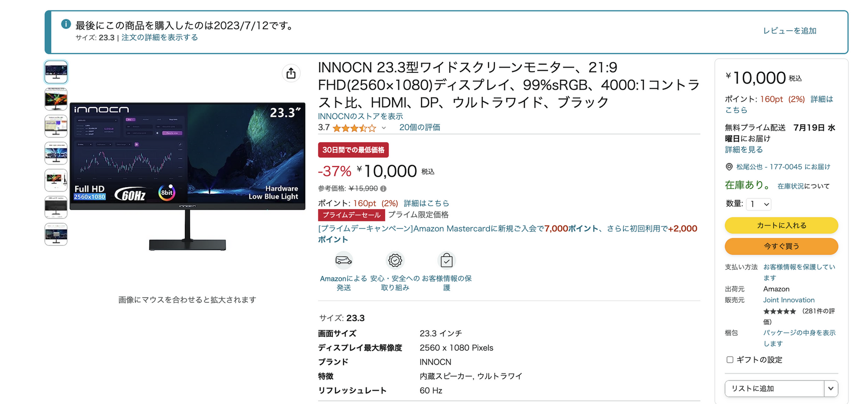The width and height of the screenshot is (868, 404).
Task: Select the first product thumbnail
Action: click(56, 72)
